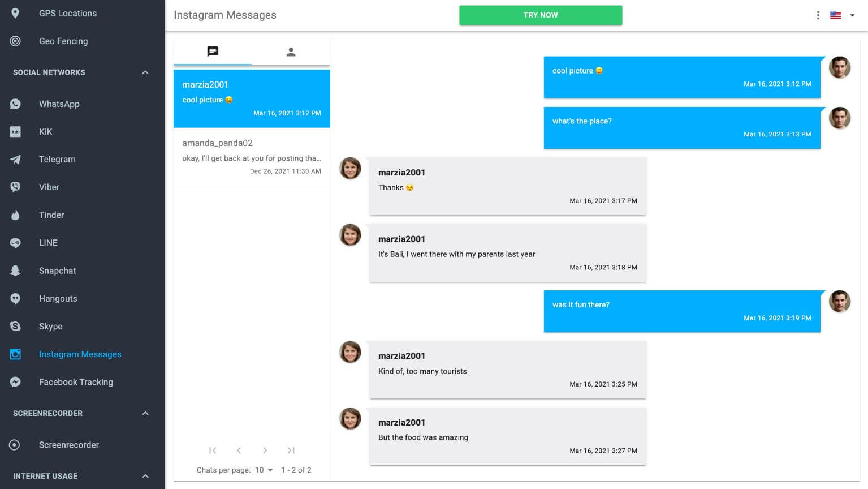Switch to the contacts person tab
This screenshot has width=868, height=489.
coord(291,52)
